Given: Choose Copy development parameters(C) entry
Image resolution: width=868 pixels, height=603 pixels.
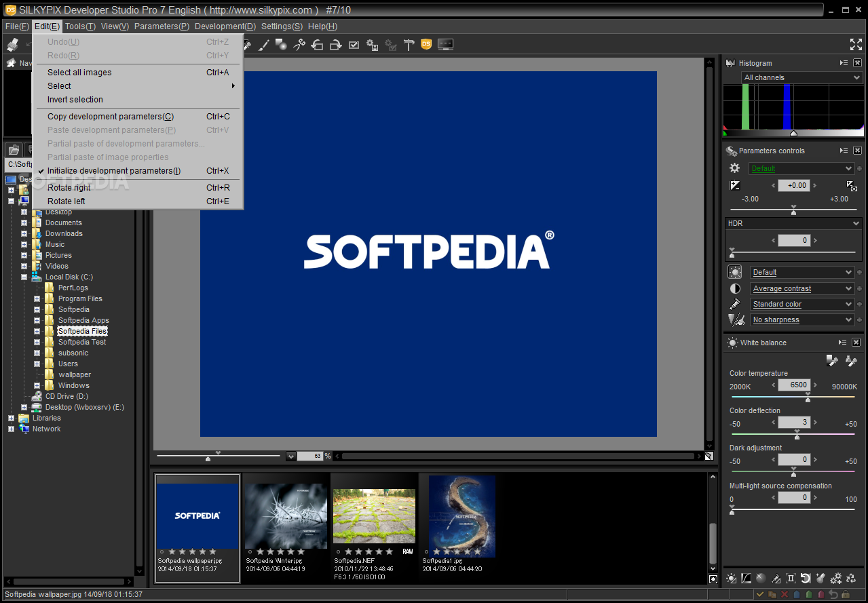Looking at the screenshot, I should [x=138, y=117].
